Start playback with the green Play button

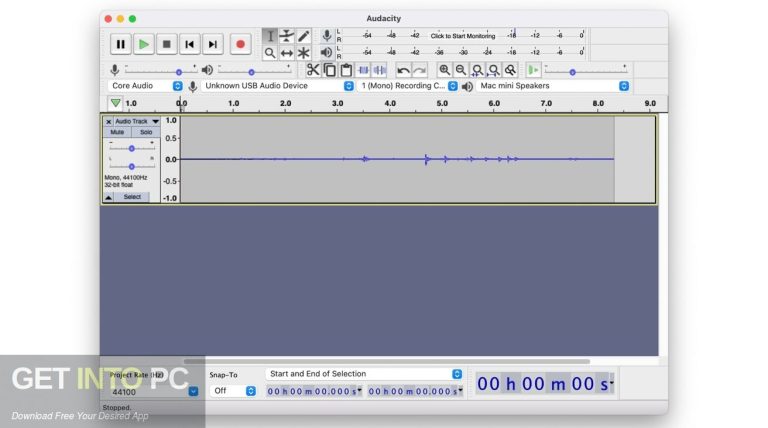click(144, 45)
